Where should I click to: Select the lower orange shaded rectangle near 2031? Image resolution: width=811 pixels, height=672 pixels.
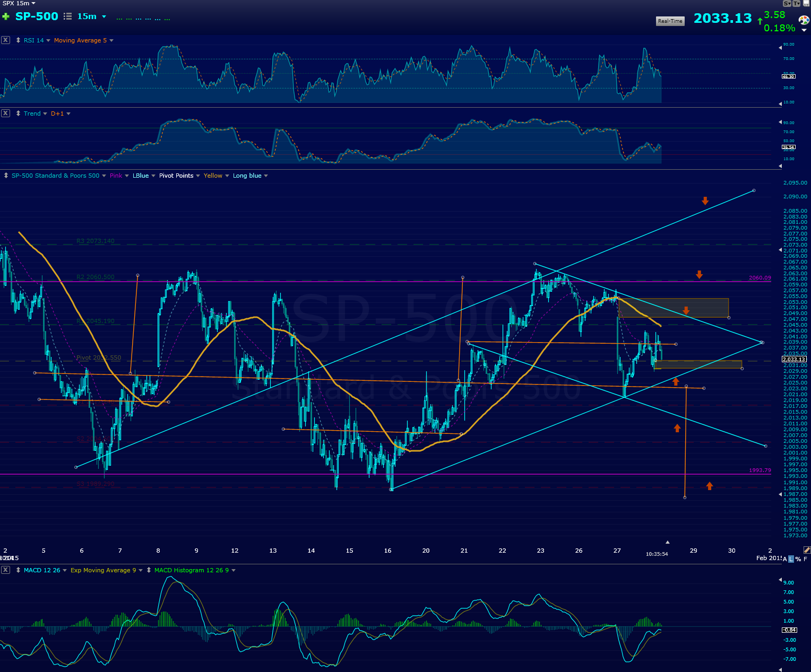[x=698, y=364]
